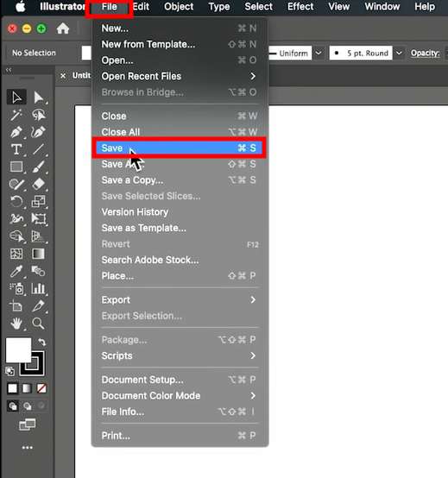The width and height of the screenshot is (448, 478).
Task: Choose Print... menu item
Action: [x=179, y=436]
